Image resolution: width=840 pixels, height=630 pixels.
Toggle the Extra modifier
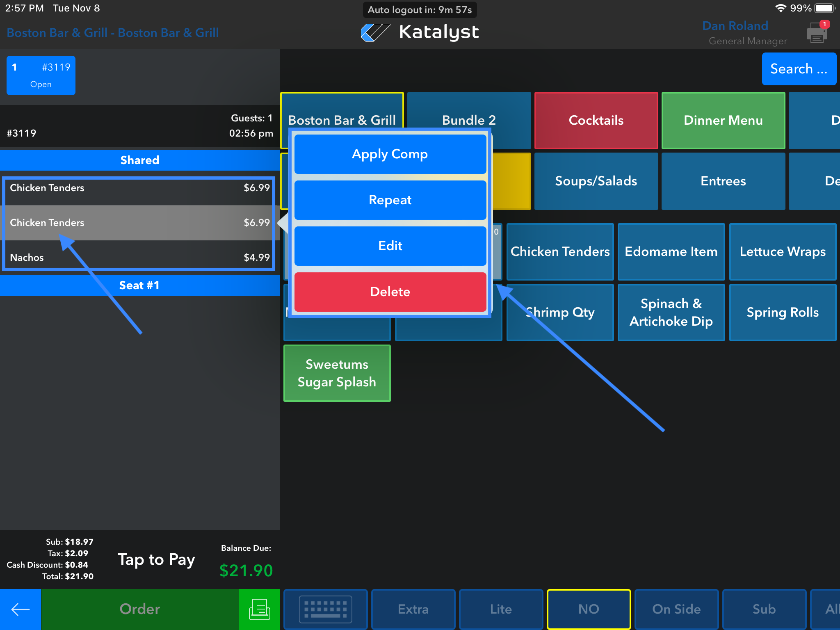click(413, 609)
